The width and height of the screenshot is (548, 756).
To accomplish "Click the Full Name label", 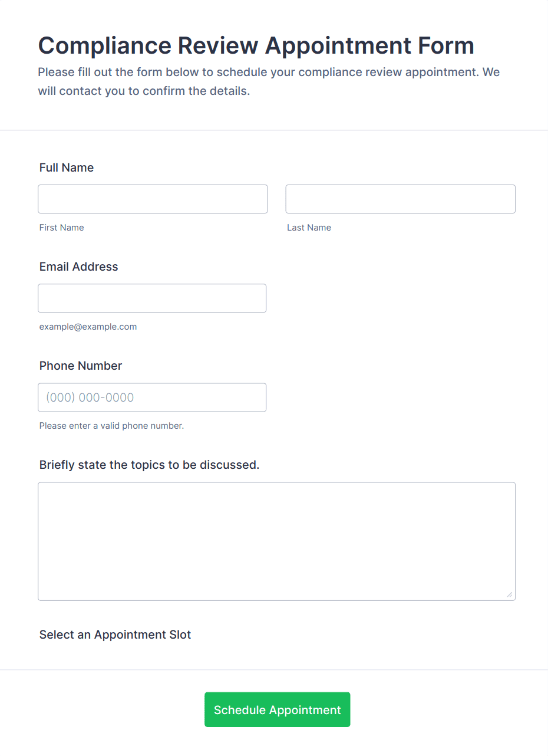I will [67, 167].
